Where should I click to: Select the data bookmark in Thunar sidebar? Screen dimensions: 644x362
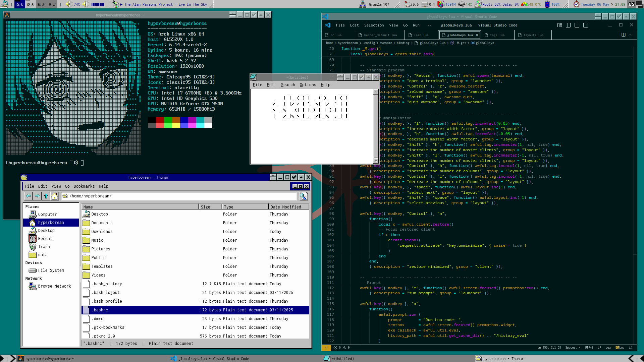[51, 255]
